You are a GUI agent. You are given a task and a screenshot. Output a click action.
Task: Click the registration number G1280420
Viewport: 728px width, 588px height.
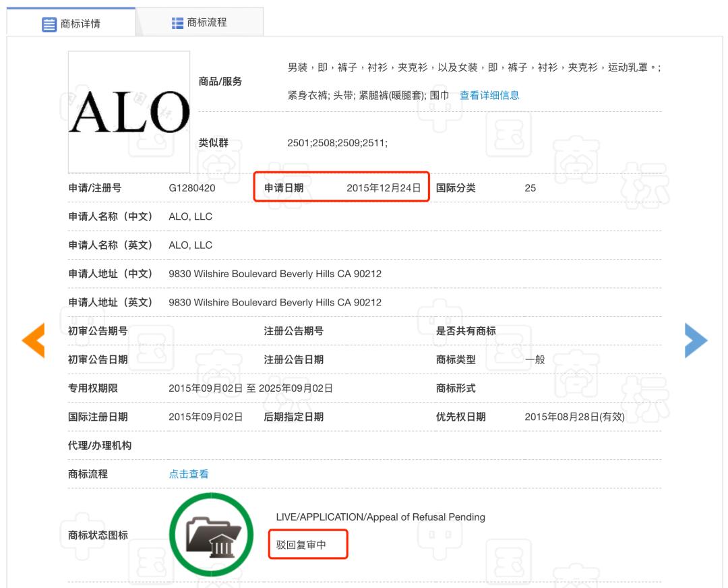(x=191, y=188)
